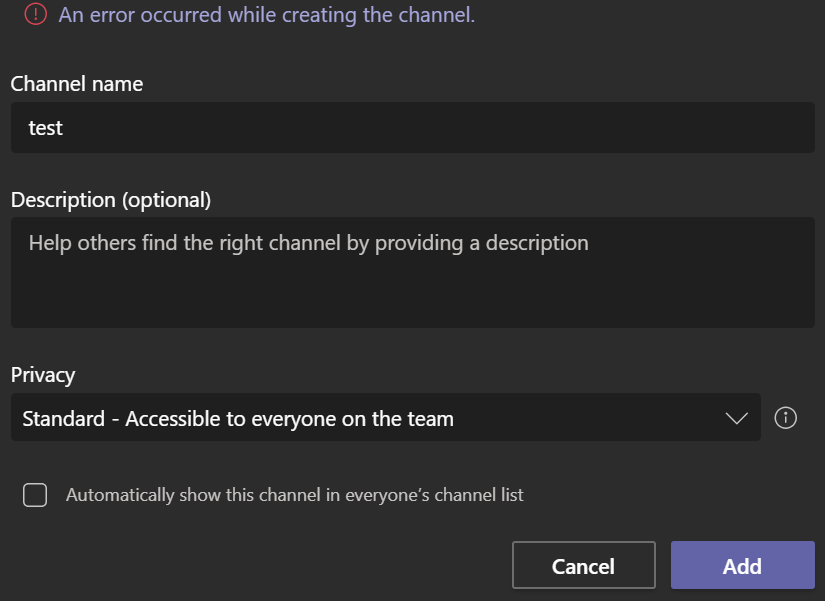Click the "Channel name" label
825x601 pixels.
(77, 84)
